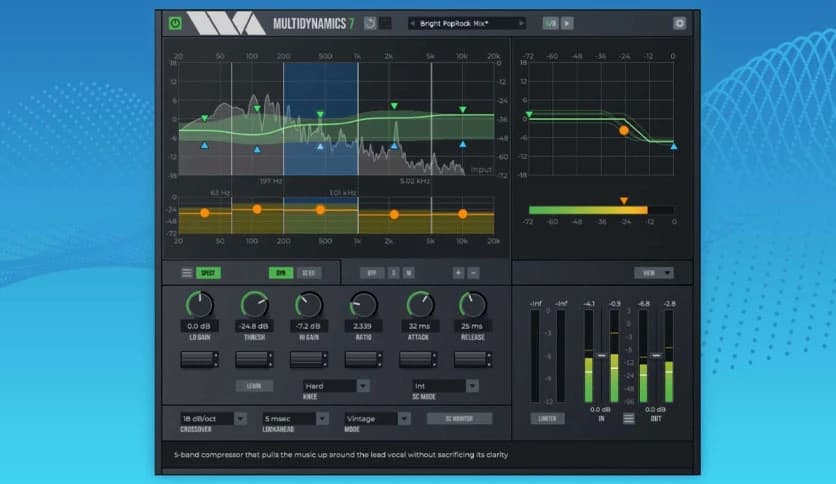This screenshot has width=836, height=484.
Task: Toggle band bypass BYP button
Action: click(x=372, y=273)
